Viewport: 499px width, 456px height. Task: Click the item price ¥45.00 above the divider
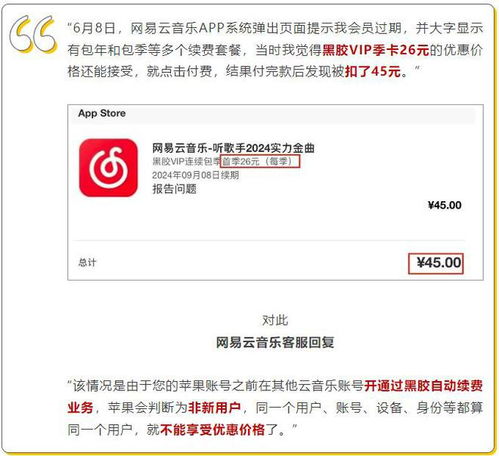[x=445, y=205]
